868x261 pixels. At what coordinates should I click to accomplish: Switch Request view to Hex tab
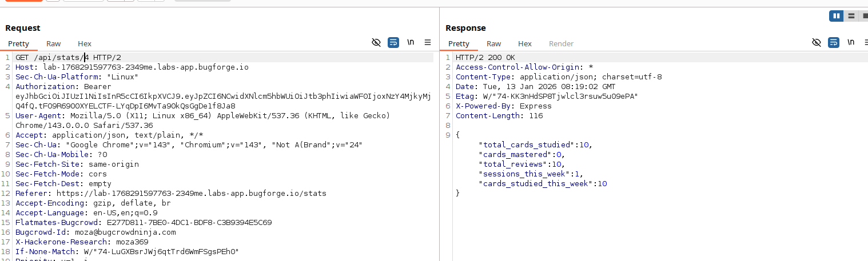pyautogui.click(x=85, y=43)
